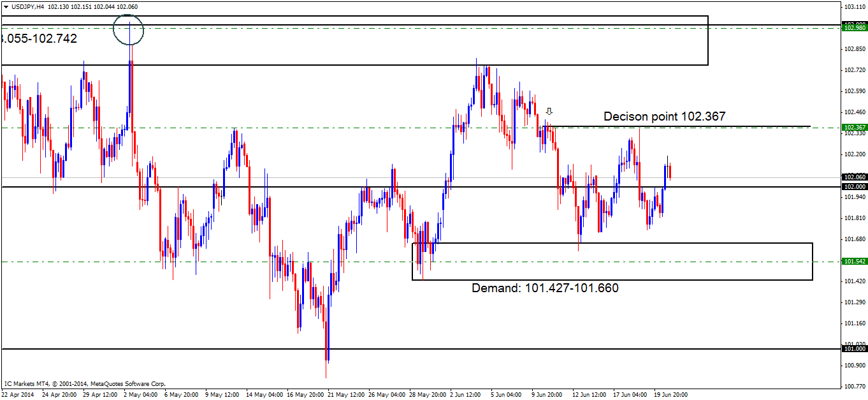The width and height of the screenshot is (868, 400).
Task: Click the '9 Jun 20:00' time axis label
Action: tap(548, 394)
